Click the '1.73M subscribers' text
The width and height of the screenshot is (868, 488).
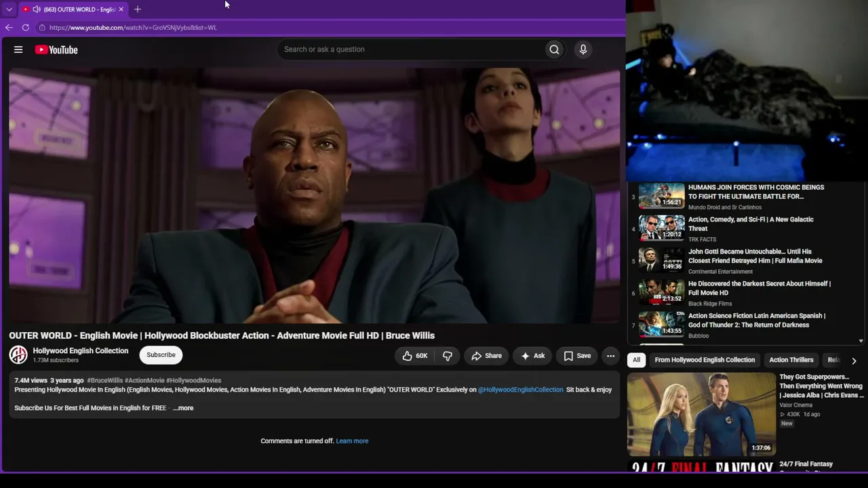pos(56,361)
